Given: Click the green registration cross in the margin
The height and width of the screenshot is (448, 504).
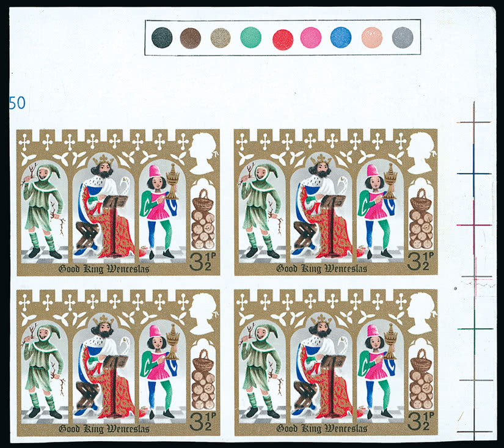Looking at the screenshot, I should (475, 329).
